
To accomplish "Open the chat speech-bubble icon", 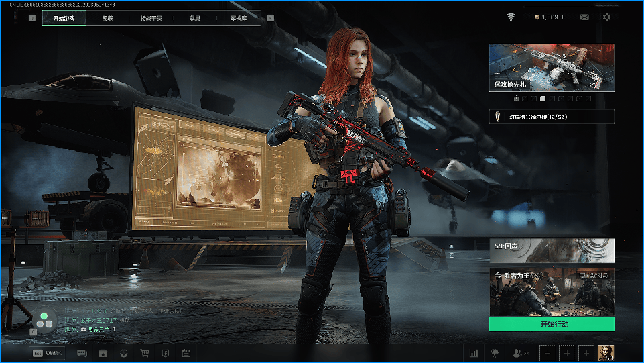I will pos(82,353).
